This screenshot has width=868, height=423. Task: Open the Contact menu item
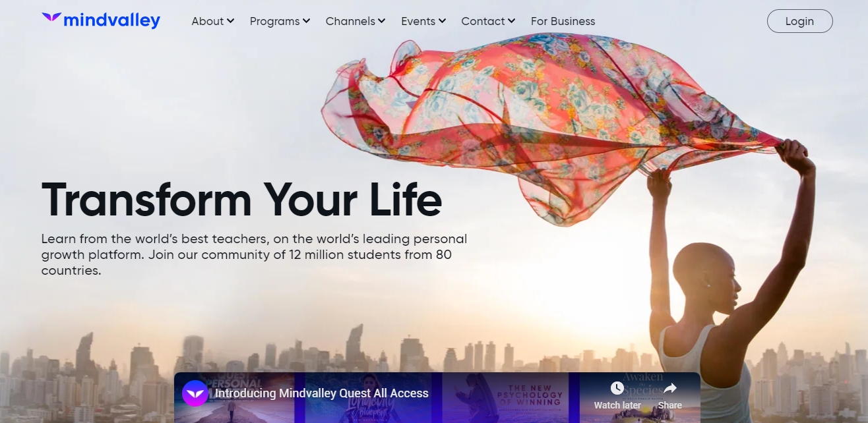point(489,21)
